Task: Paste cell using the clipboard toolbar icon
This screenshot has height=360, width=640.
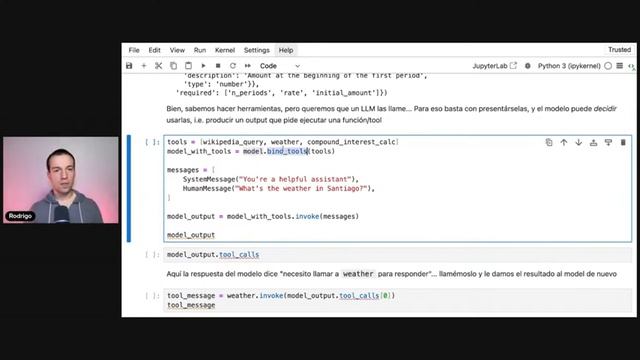Action: (x=188, y=66)
